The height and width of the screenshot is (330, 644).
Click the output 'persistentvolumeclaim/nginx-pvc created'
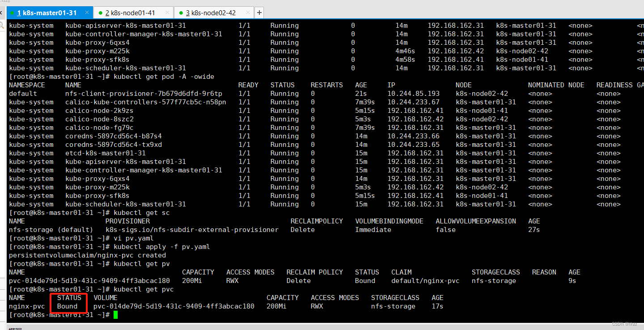coord(87,255)
